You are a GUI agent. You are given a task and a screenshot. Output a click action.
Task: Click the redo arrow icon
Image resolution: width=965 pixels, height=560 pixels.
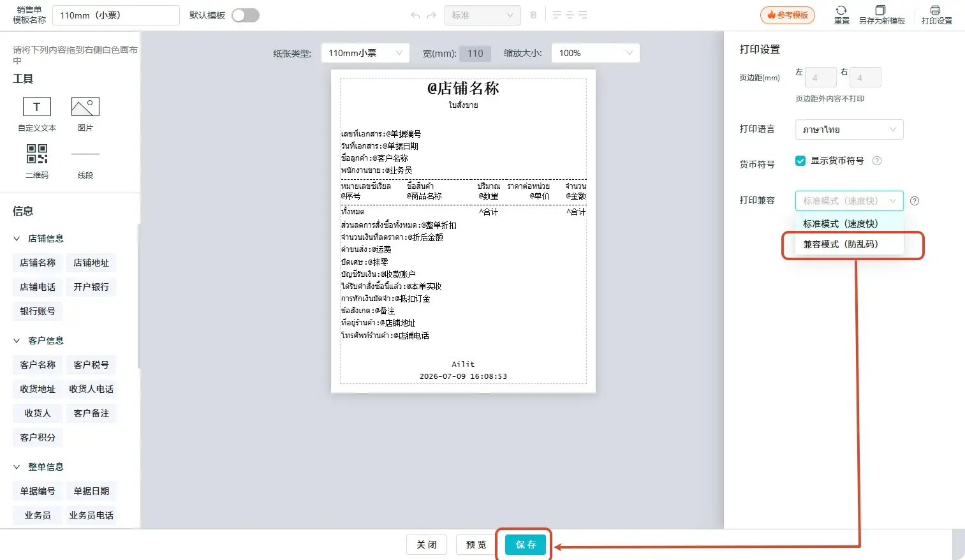coord(432,15)
